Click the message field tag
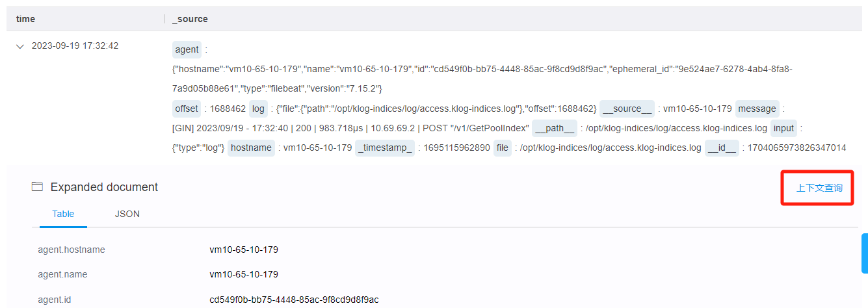 point(757,109)
